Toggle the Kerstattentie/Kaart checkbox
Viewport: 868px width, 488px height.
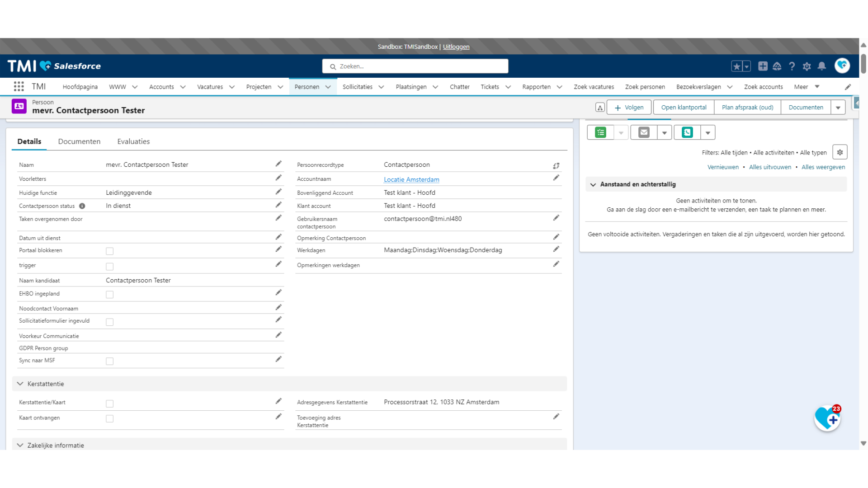click(x=109, y=403)
